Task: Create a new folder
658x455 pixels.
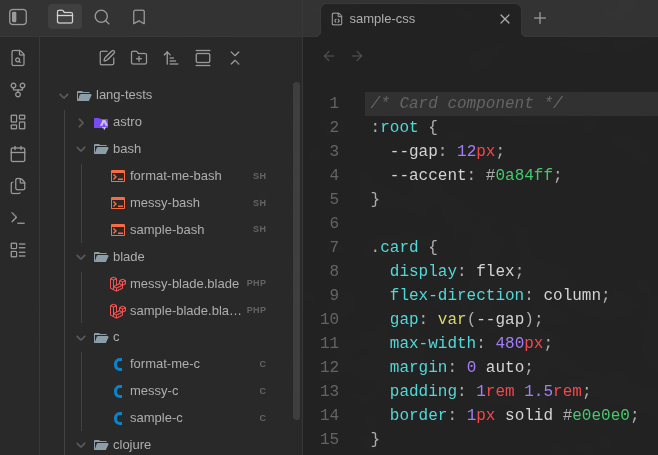Action: tap(139, 58)
